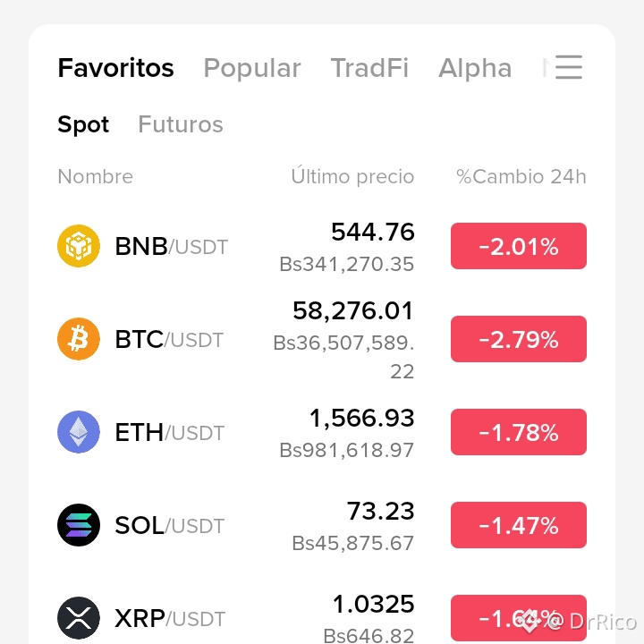Tap the BNB coin icon
Screen dimensions: 644x644
click(79, 246)
